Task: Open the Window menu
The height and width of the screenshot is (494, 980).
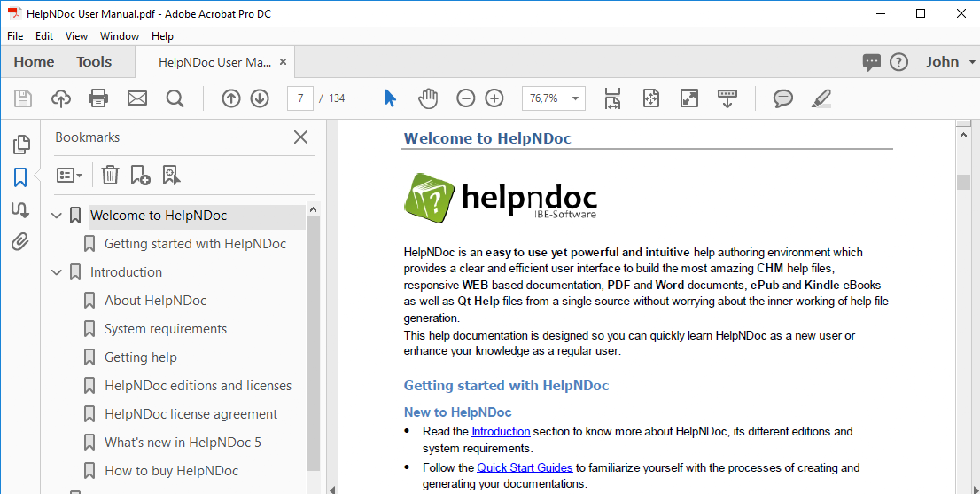Action: point(120,36)
